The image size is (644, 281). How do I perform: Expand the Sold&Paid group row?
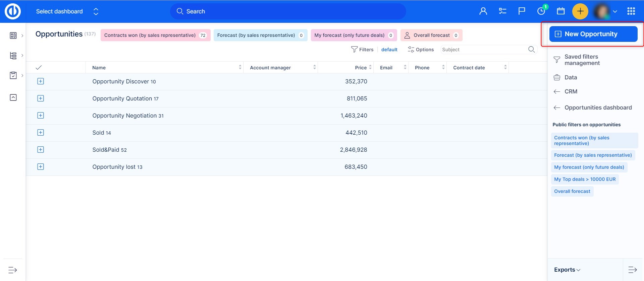pos(41,150)
